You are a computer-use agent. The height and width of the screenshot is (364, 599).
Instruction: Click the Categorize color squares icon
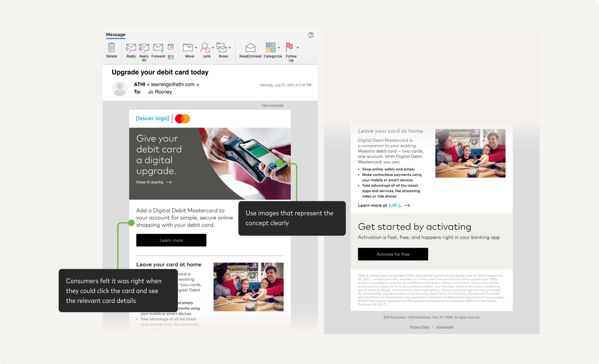click(270, 48)
